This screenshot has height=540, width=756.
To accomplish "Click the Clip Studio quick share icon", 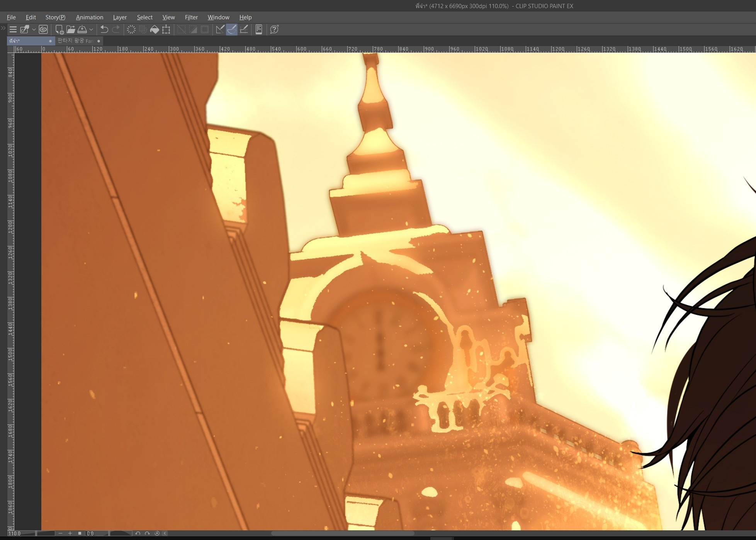I will click(25, 29).
